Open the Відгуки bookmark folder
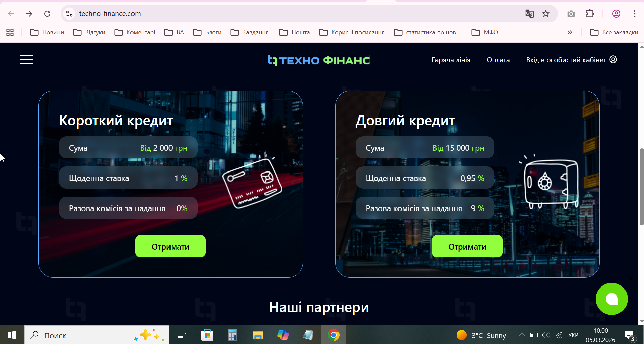Screen dimensions: 644x344 [x=89, y=32]
